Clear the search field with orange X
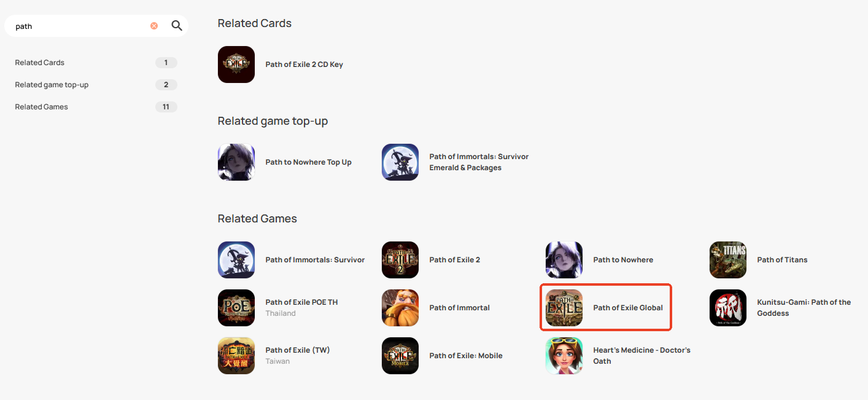Image resolution: width=868 pixels, height=400 pixels. (154, 26)
